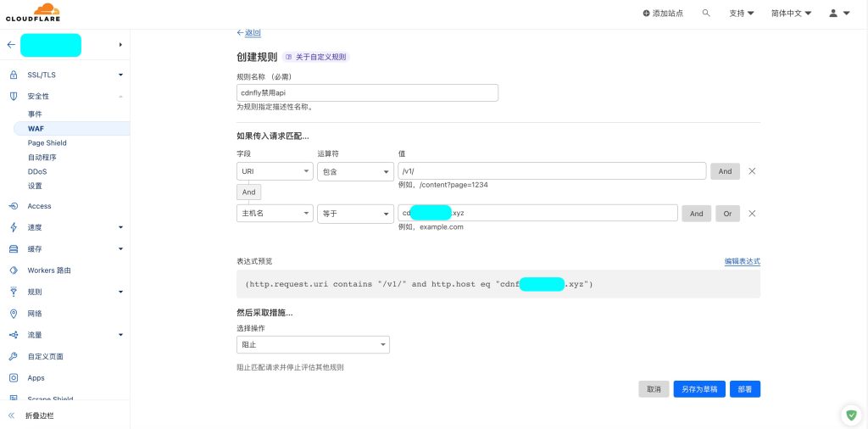
Task: Remove the hostname condition row with X
Action: click(752, 214)
